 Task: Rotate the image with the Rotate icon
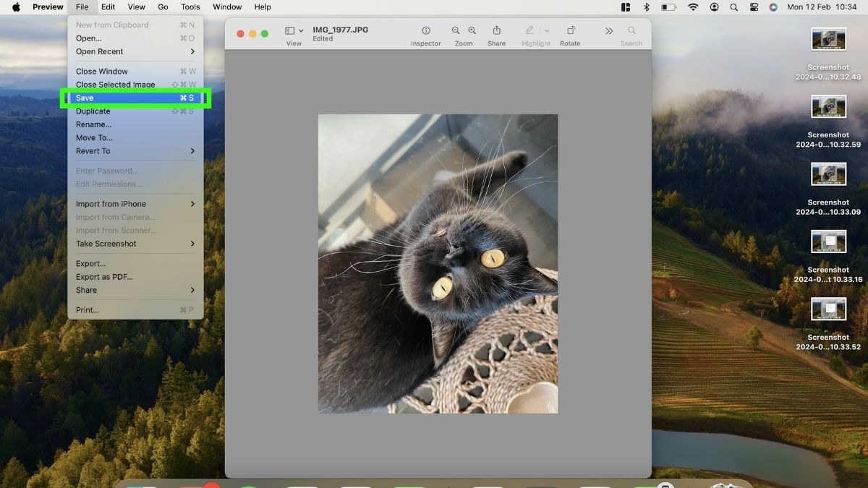coord(571,30)
